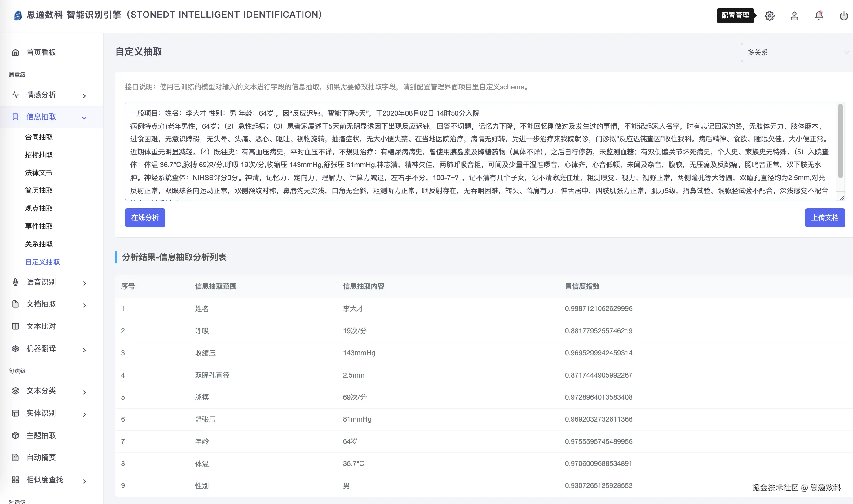The width and height of the screenshot is (853, 504).
Task: Click the power logout icon
Action: click(x=844, y=15)
